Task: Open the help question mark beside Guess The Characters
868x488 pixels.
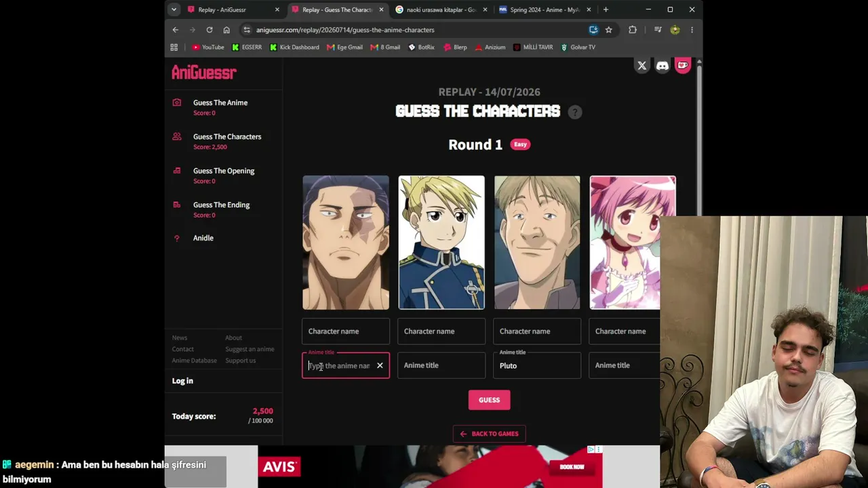Action: pos(575,112)
